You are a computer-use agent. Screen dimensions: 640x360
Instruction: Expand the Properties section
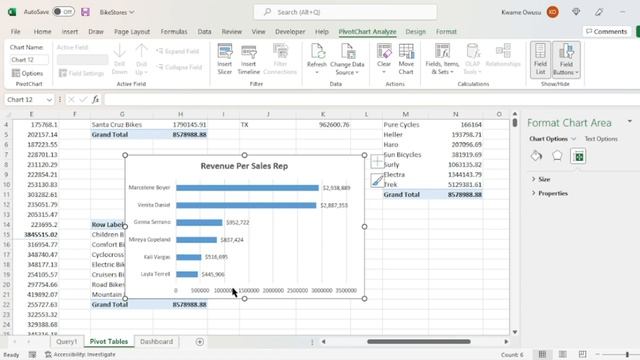(x=549, y=193)
